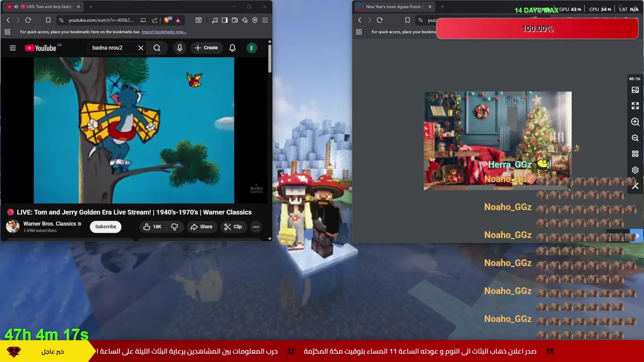Close the puzzle side toolbar with X
Image resolution: width=644 pixels, height=362 pixels.
coord(635,186)
